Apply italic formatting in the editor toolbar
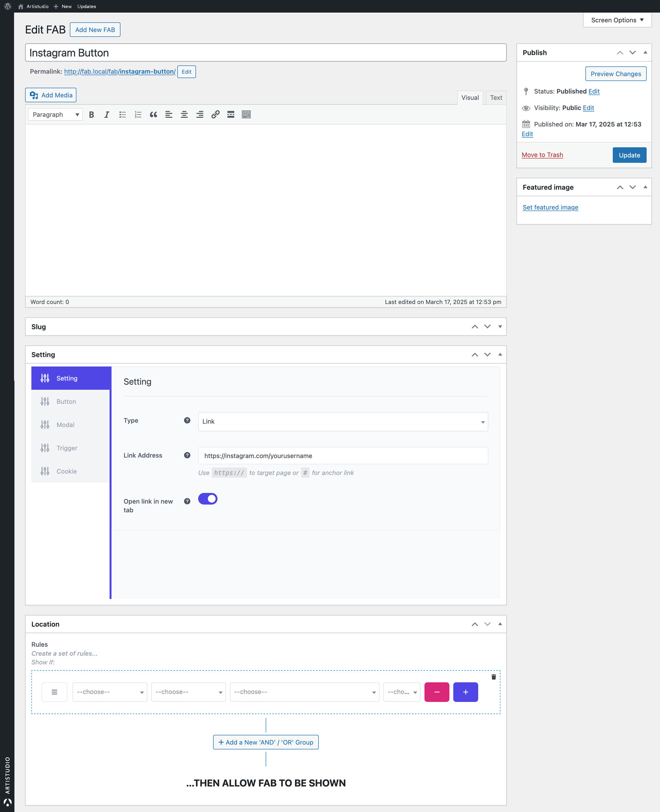This screenshot has width=660, height=812. tap(107, 115)
